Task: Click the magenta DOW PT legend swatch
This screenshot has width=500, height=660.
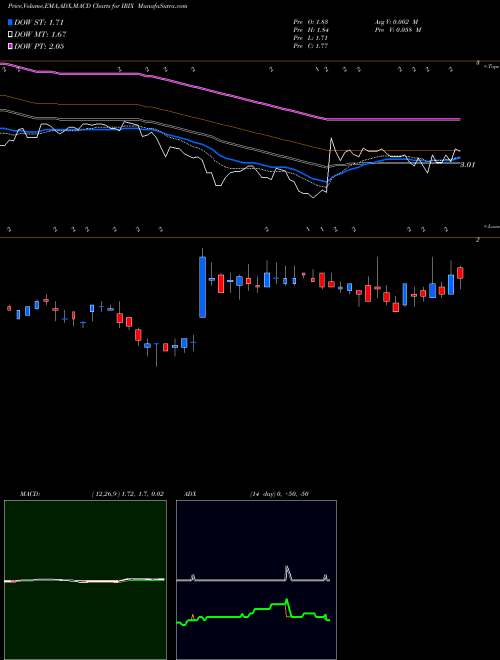Action: 10,46
